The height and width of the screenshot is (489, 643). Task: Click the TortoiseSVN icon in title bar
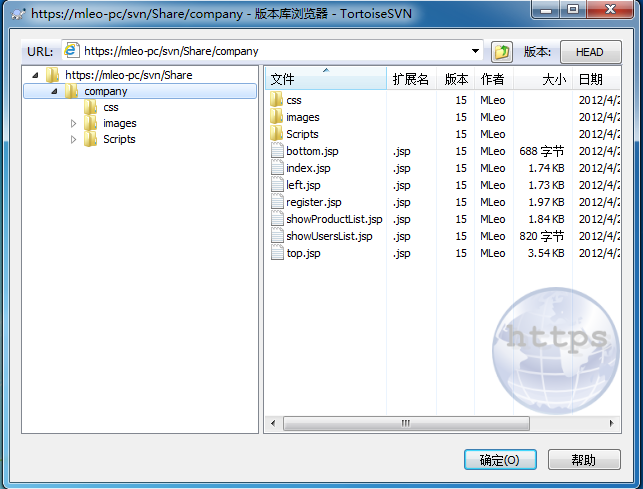click(x=18, y=14)
